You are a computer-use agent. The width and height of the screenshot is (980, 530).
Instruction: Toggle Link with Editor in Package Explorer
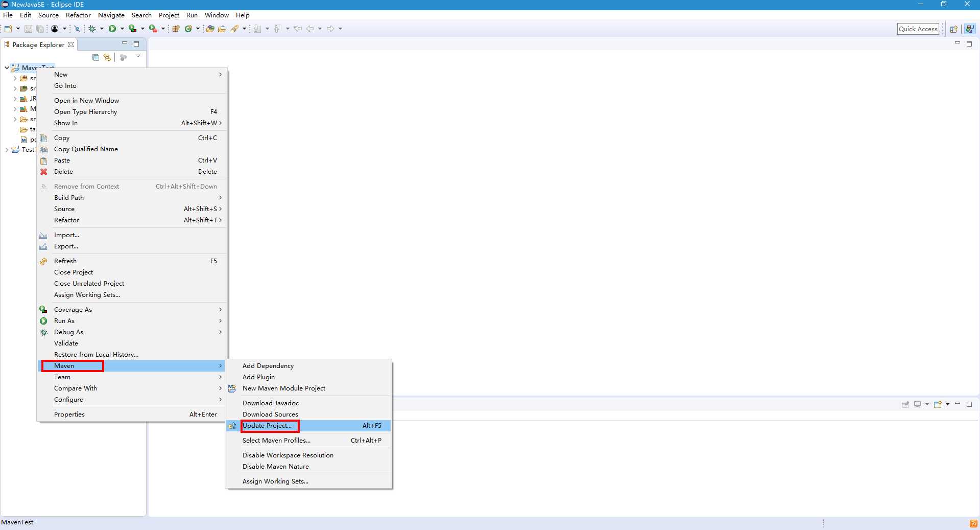(107, 57)
